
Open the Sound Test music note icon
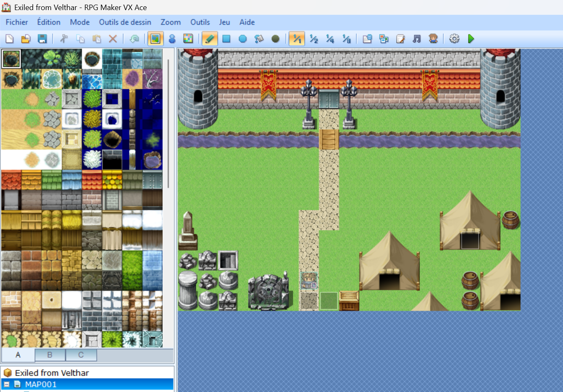[x=417, y=39]
